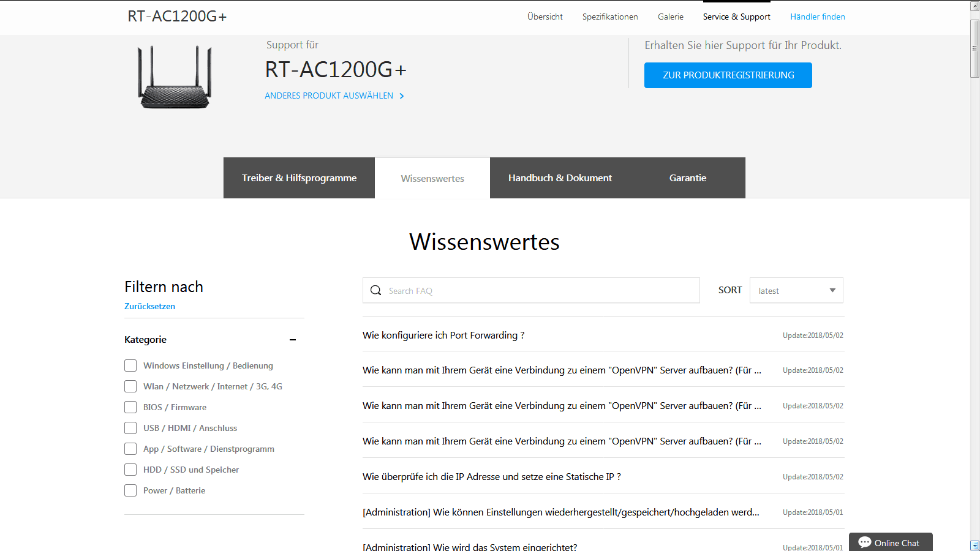Open Übersicht in top navigation
This screenshot has height=551, width=980.
(545, 17)
